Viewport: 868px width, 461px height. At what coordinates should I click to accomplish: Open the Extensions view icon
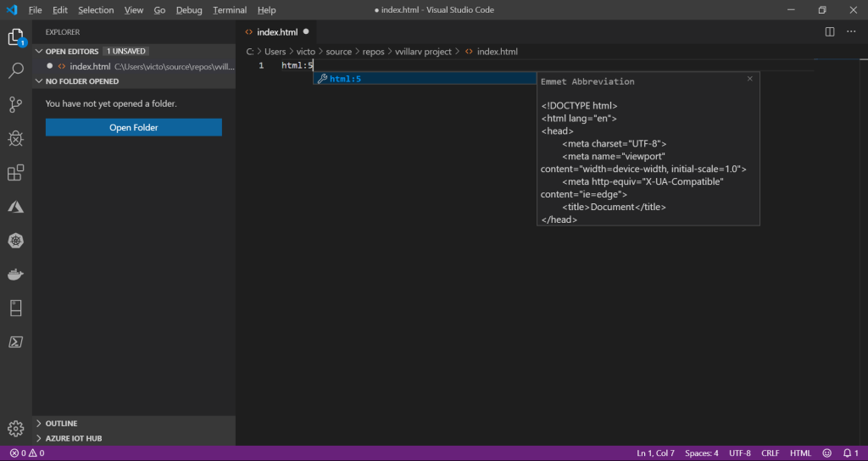[16, 172]
